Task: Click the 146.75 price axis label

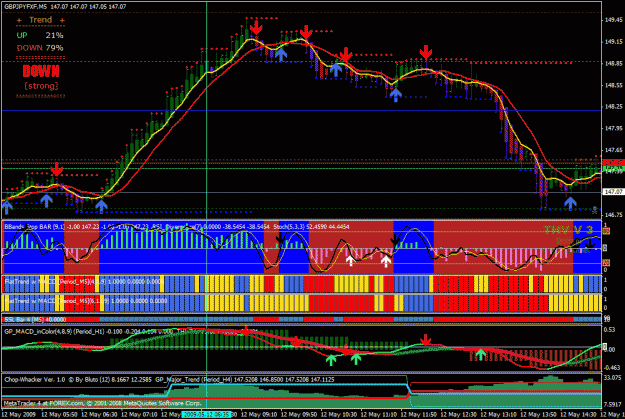Action: coord(614,215)
